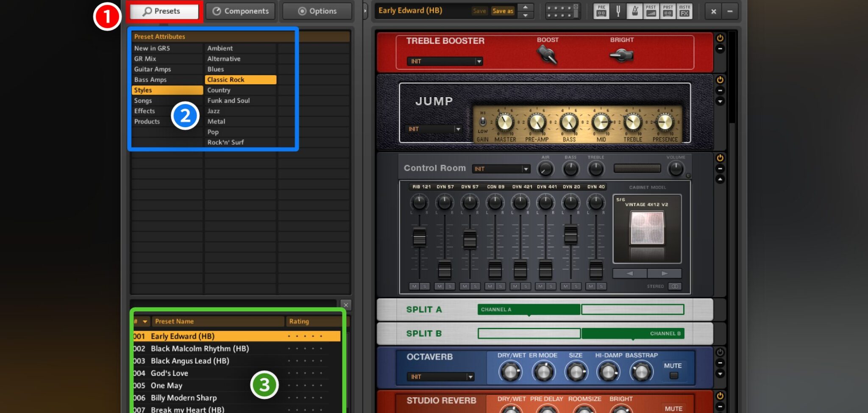
Task: Click the Save as button
Action: 502,11
